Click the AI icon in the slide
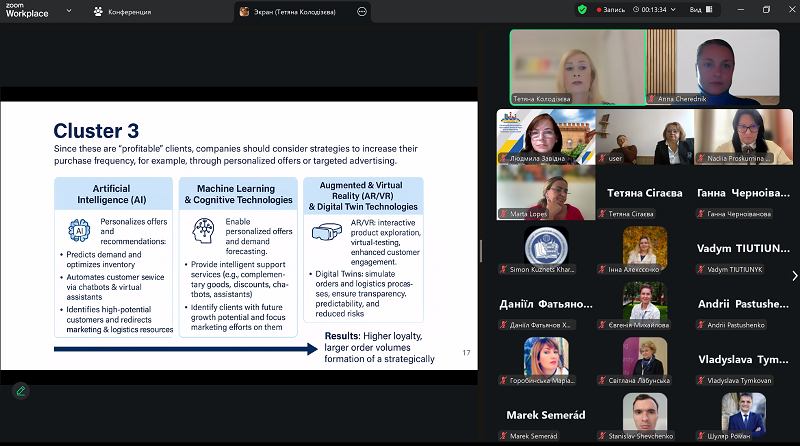The height and width of the screenshot is (446, 800). click(75, 231)
